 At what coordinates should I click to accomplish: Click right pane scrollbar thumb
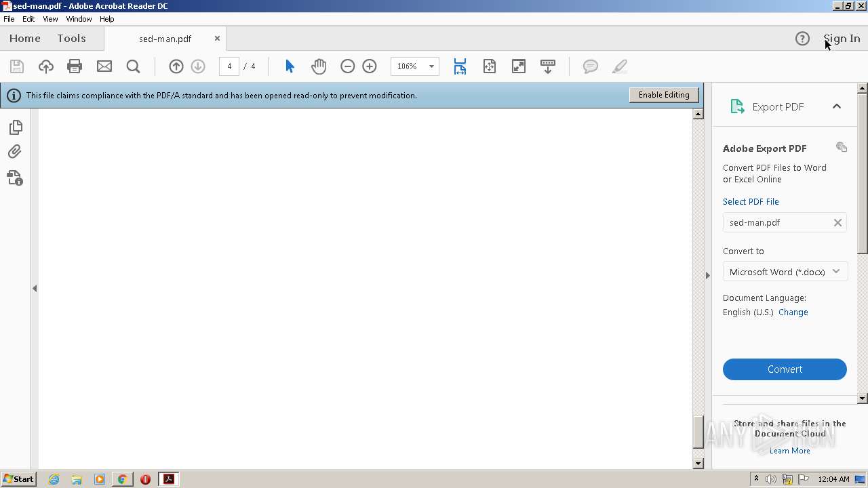point(863,174)
